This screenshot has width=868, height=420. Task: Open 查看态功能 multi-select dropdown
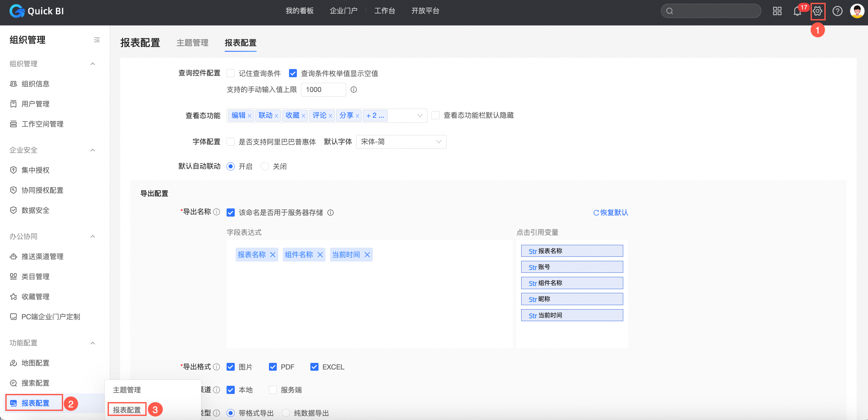pos(327,116)
